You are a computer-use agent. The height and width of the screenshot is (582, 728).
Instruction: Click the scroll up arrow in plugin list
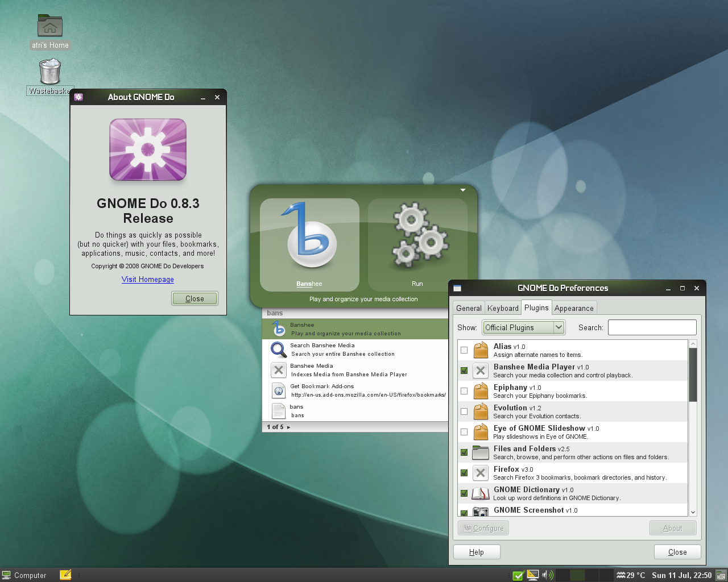coord(693,344)
